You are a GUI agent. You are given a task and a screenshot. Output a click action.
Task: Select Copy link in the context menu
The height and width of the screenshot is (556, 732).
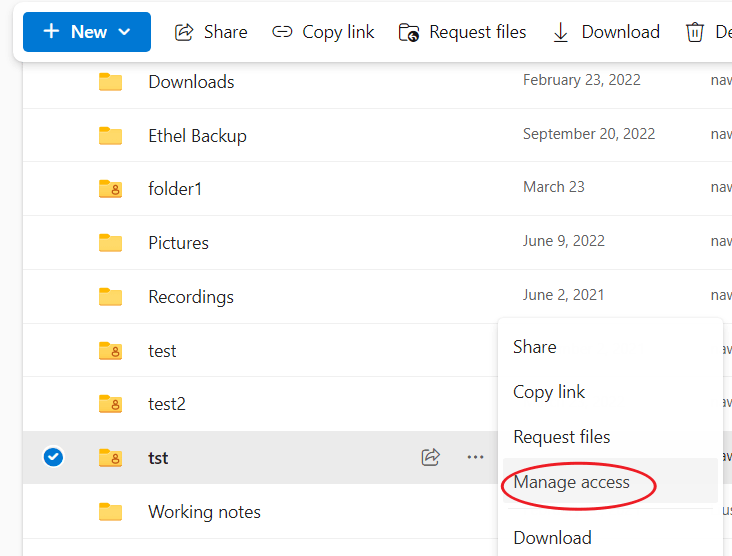point(549,392)
